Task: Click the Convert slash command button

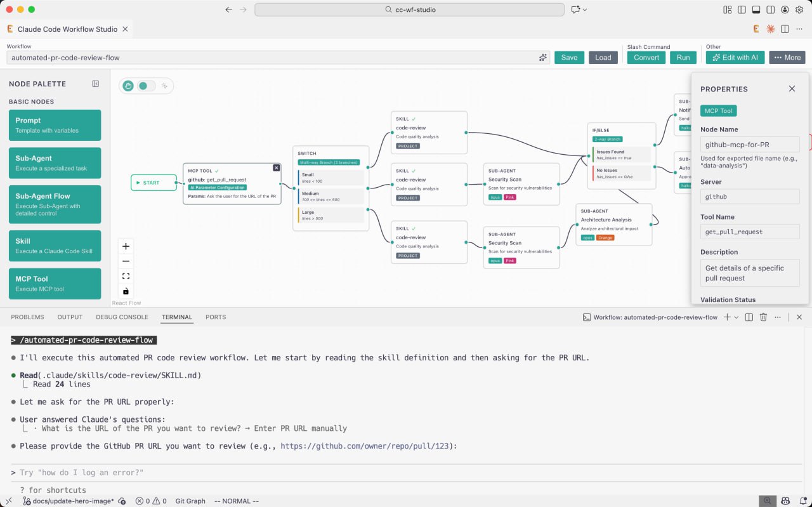Action: [x=646, y=58]
